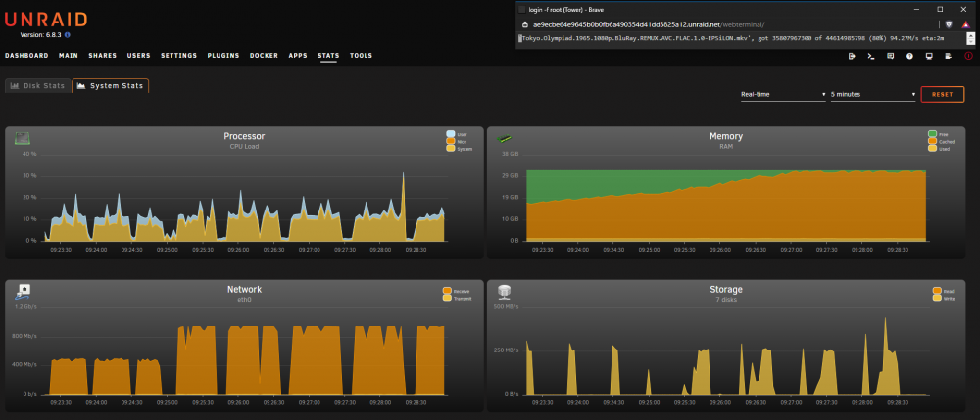Open the Tools menu
Image resolution: width=980 pixels, height=420 pixels.
361,56
